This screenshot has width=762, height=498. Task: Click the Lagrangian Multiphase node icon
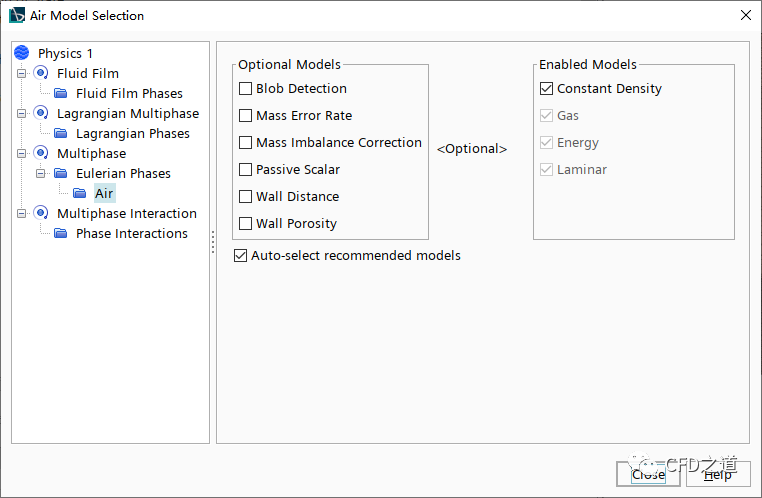40,113
